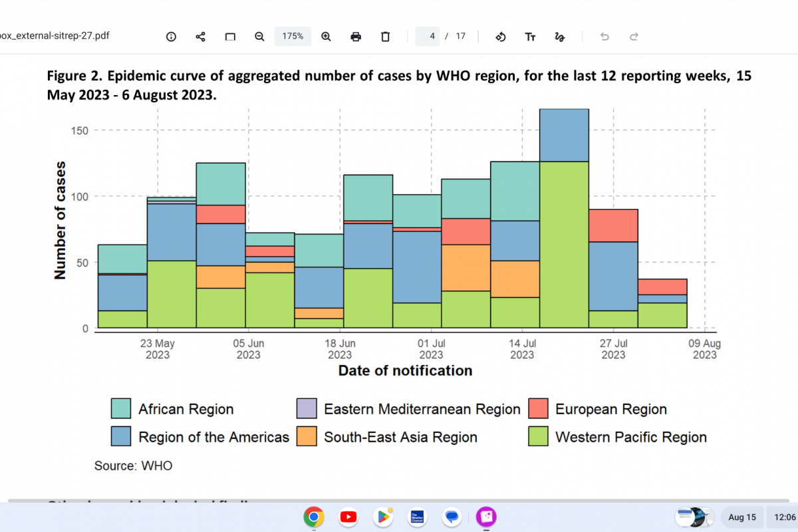Select the freehand draw tool
The width and height of the screenshot is (798, 532).
coord(559,37)
